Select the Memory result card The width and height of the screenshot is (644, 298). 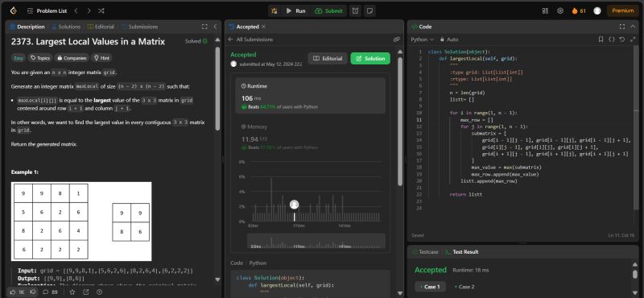coord(310,137)
